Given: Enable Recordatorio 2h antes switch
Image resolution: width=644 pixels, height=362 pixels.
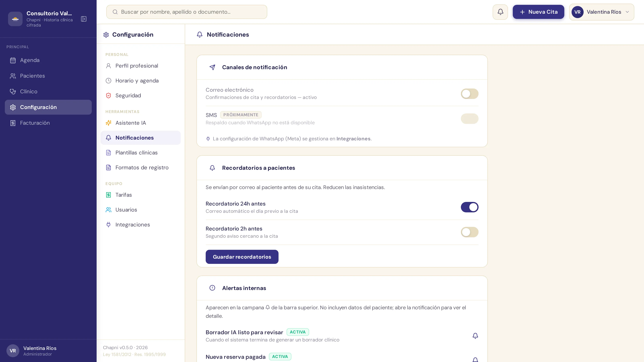Looking at the screenshot, I should click(470, 232).
